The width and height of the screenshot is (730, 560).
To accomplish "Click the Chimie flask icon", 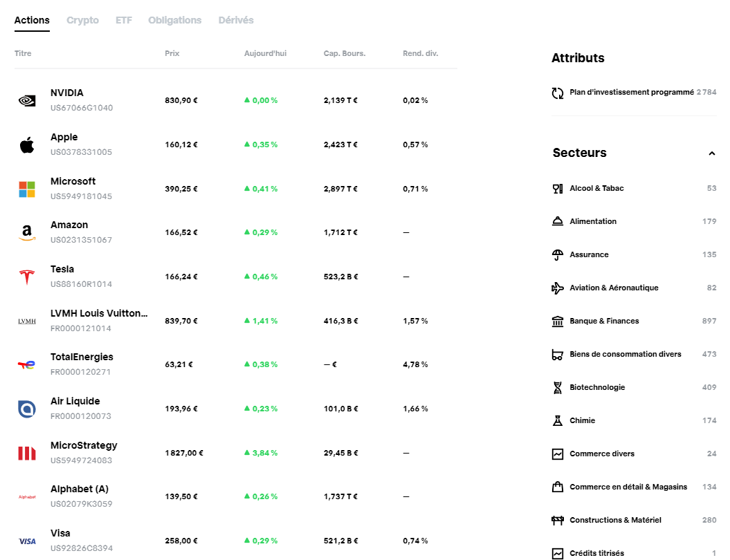I will click(557, 420).
